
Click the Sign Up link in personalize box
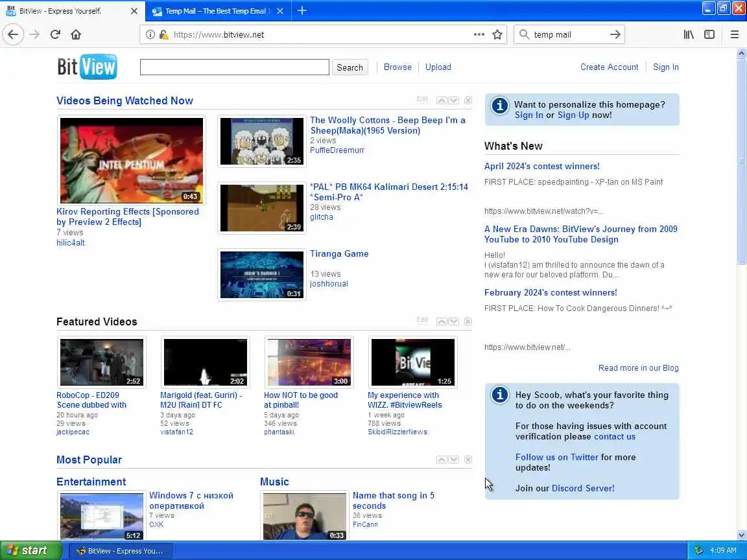click(x=573, y=115)
